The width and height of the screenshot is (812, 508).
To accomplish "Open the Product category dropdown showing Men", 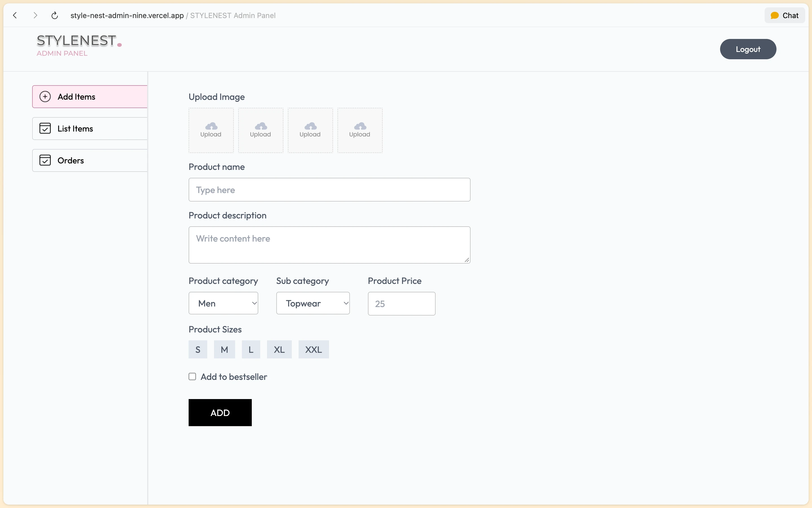I will point(224,303).
